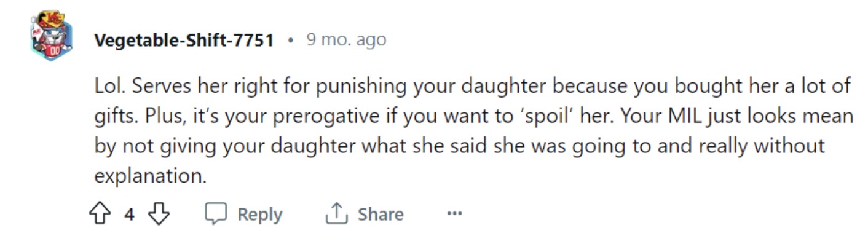The width and height of the screenshot is (868, 252).
Task: Click the Reply button label
Action: coord(260,214)
